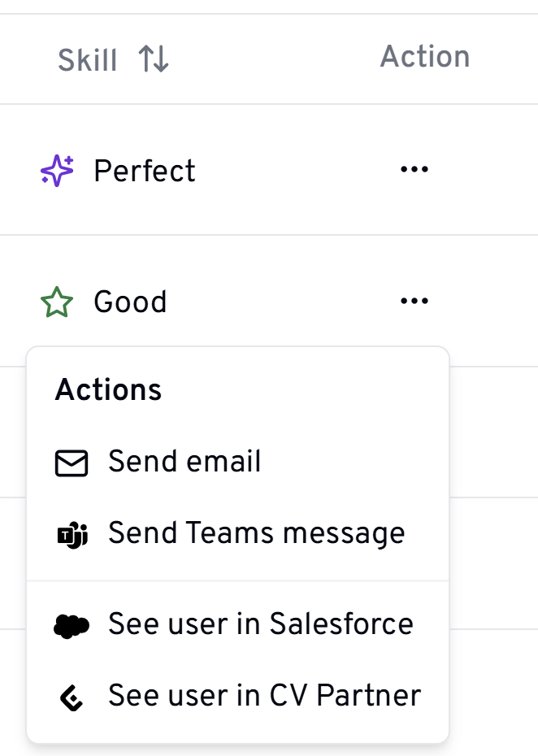Pick See user in CV Partner
Screen dimensions: 538x756
(264, 696)
